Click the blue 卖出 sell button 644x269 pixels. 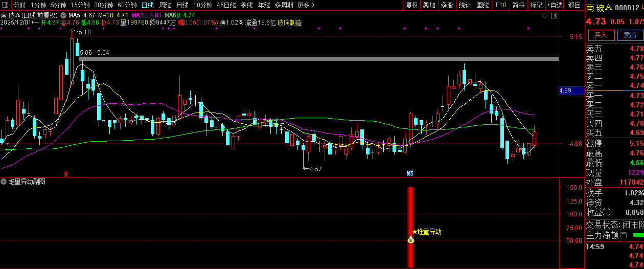630,35
